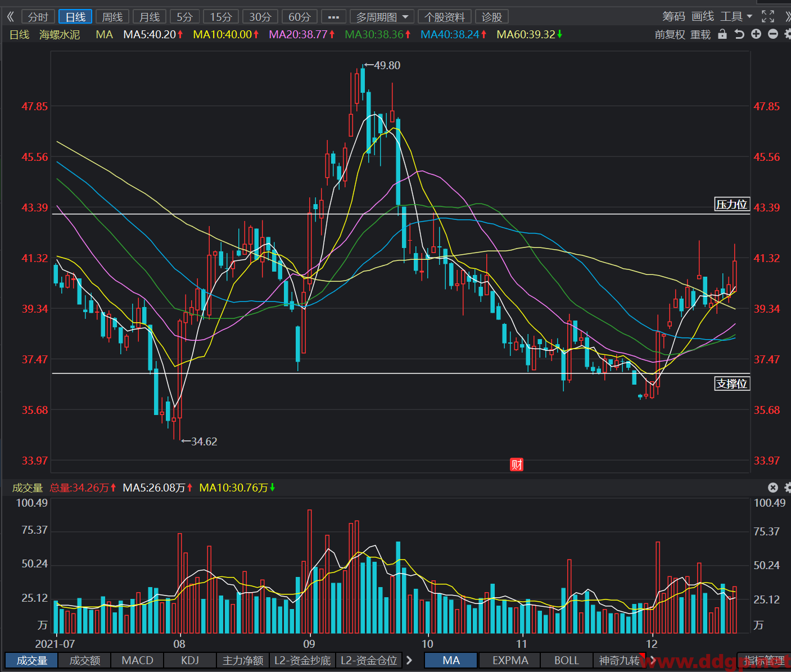The width and height of the screenshot is (791, 672).
Task: Click the undo arrow icon
Action: [739, 34]
